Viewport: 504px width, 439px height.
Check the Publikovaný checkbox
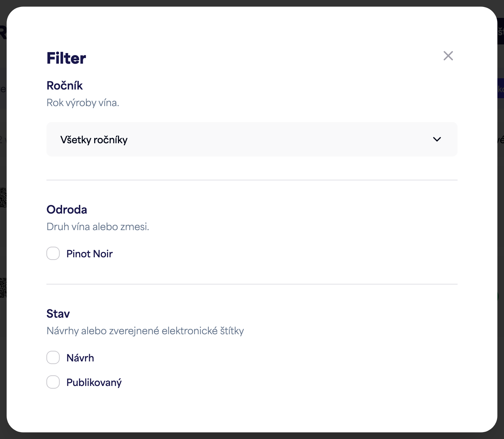(x=53, y=382)
